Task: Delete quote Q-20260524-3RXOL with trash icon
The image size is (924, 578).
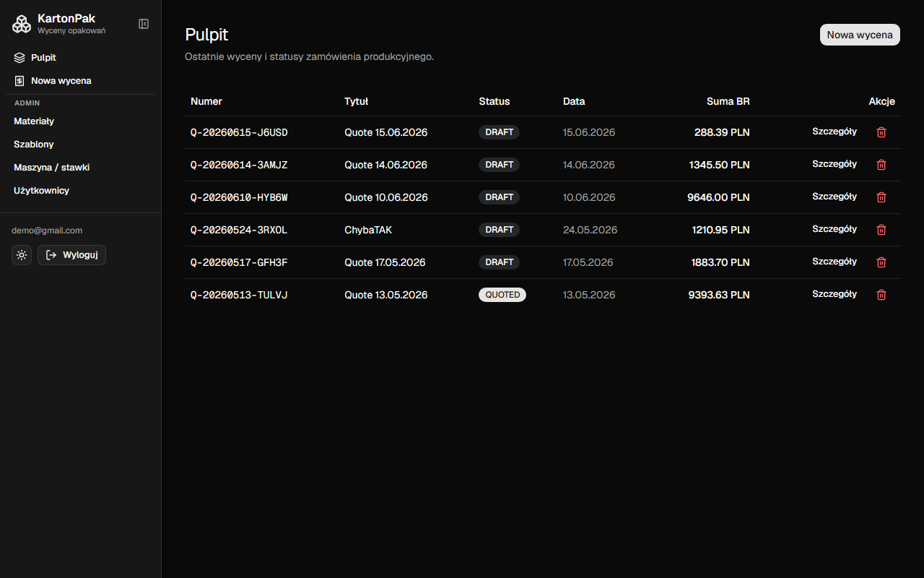Action: 881,230
